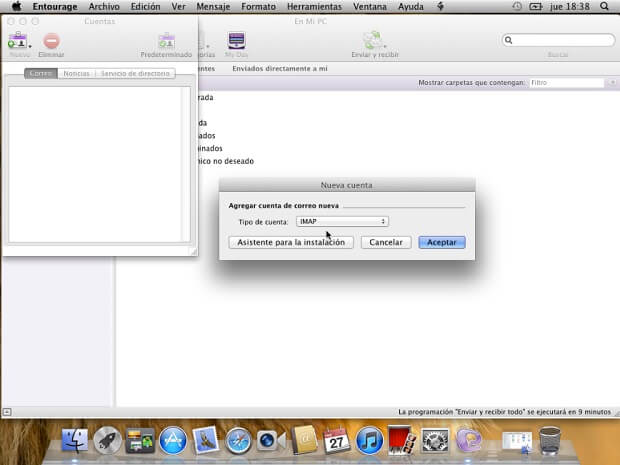This screenshot has width=620, height=465.
Task: Open Photo Booth from the Dock
Action: point(402,440)
